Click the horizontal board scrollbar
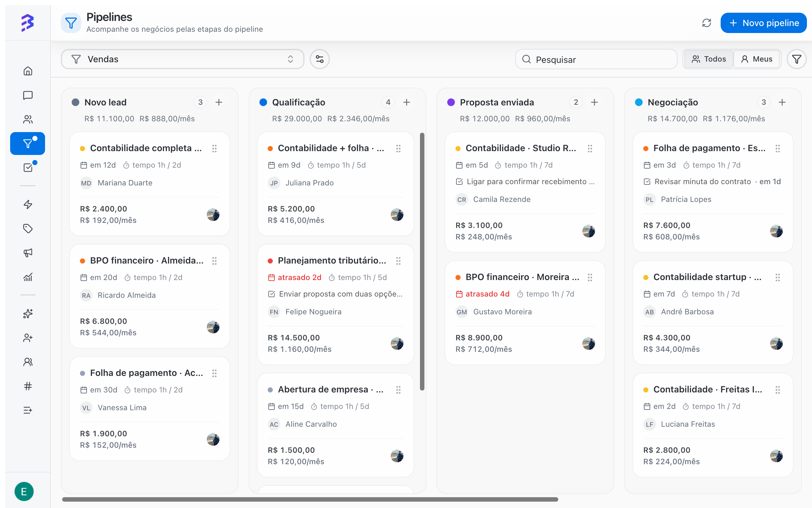812x508 pixels. click(310, 499)
